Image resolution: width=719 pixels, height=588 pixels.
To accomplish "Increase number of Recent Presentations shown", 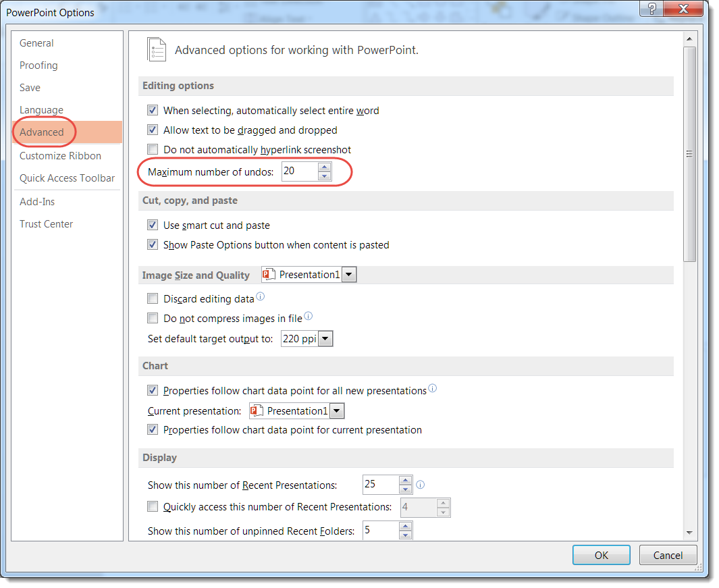I will click(x=405, y=480).
